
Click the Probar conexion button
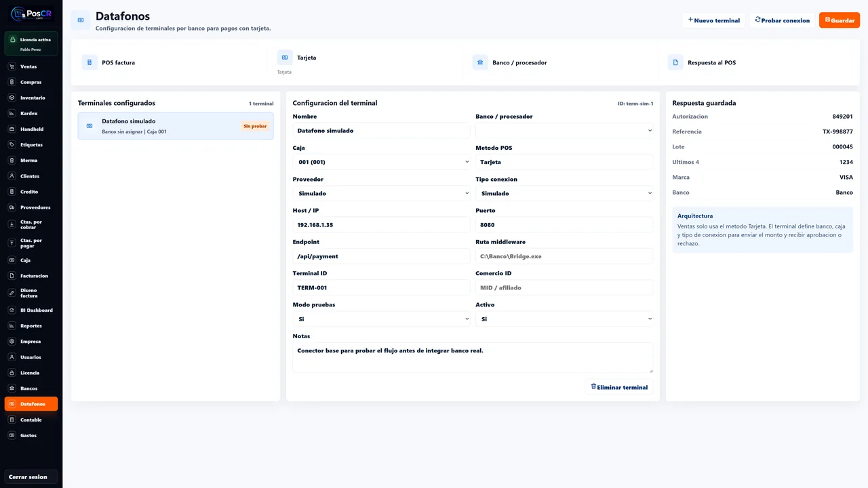[x=782, y=20]
